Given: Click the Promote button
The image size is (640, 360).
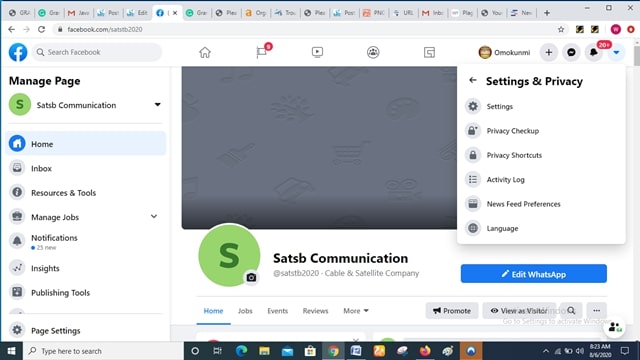Looking at the screenshot, I should tap(452, 311).
